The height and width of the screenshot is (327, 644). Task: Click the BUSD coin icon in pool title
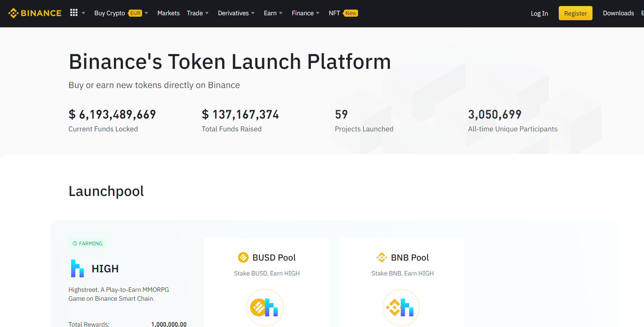pyautogui.click(x=243, y=257)
